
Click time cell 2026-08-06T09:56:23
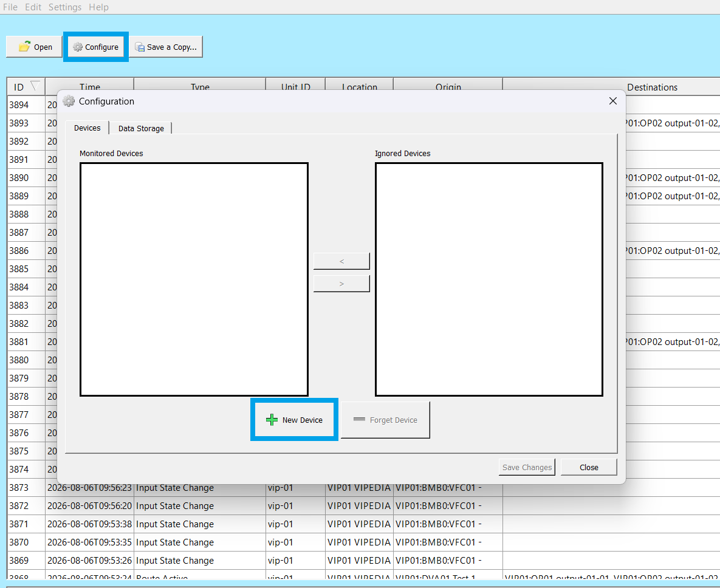coord(89,488)
